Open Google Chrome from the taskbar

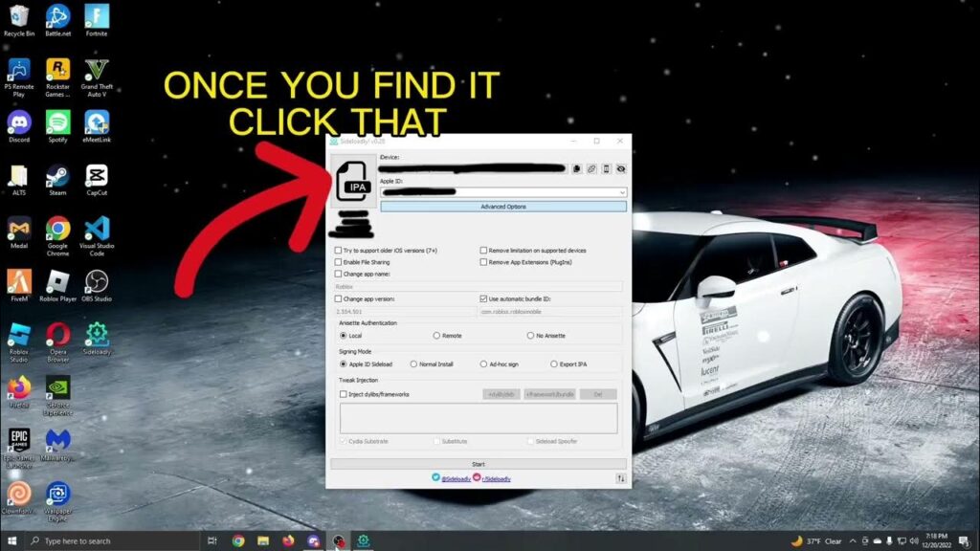(x=238, y=541)
